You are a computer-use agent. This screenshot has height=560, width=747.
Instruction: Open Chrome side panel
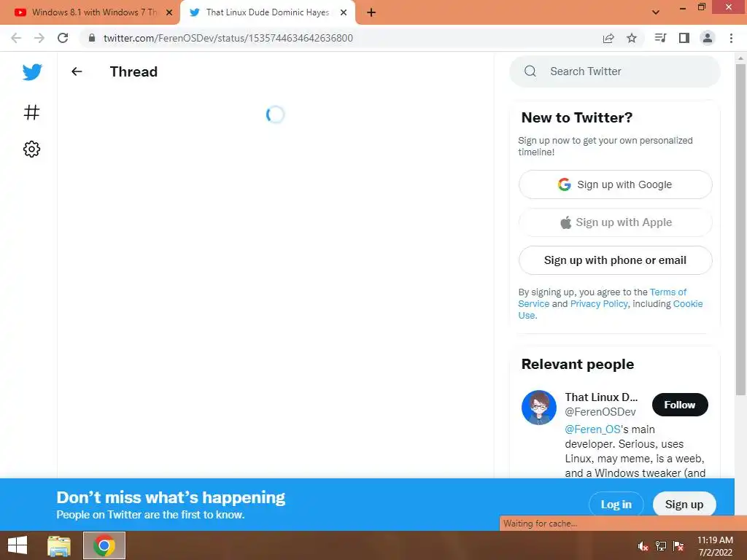coord(684,38)
